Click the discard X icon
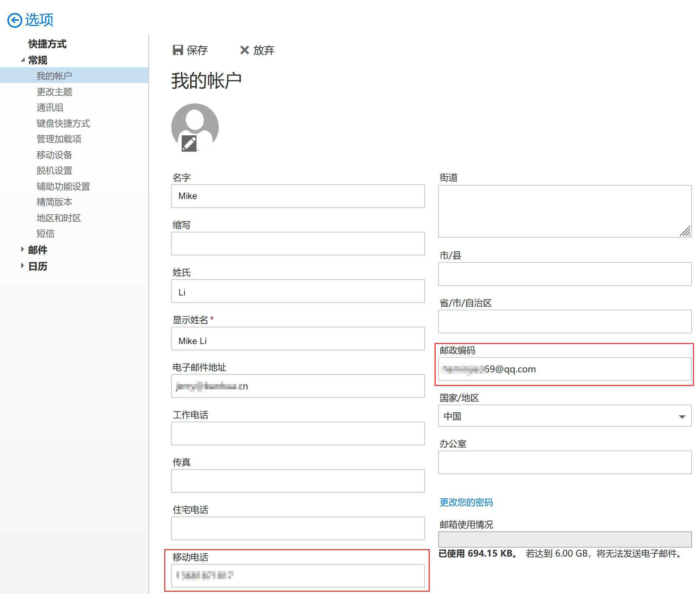 click(x=244, y=50)
